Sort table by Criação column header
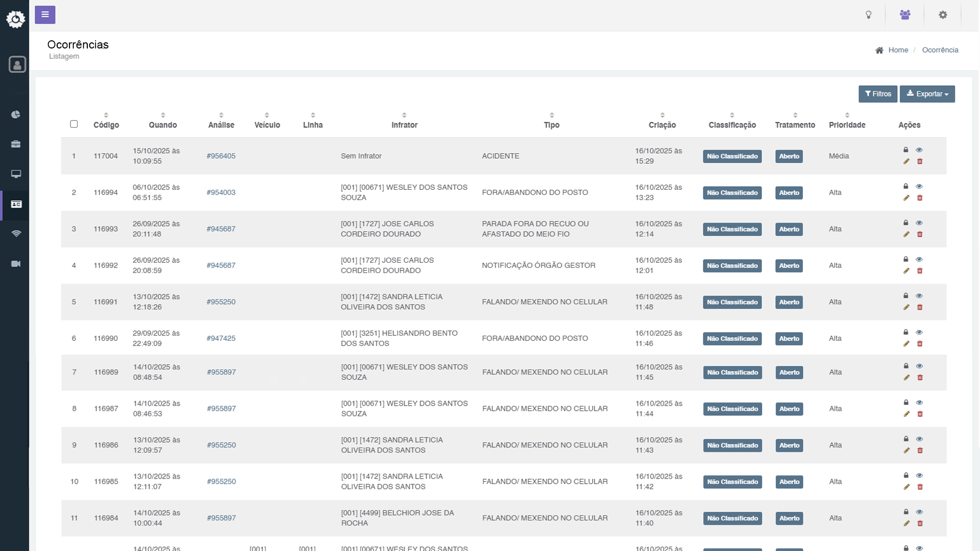The width and height of the screenshot is (980, 551). pyautogui.click(x=662, y=124)
